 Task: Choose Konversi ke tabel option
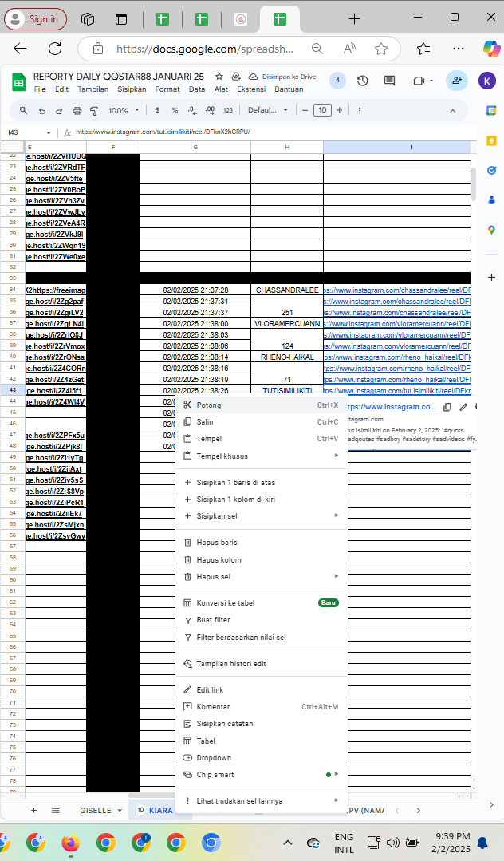coord(262,603)
